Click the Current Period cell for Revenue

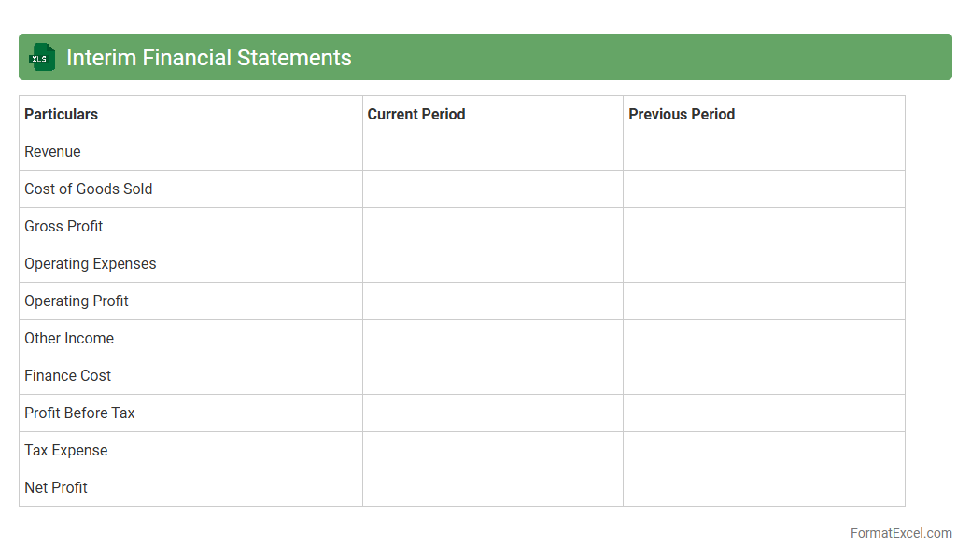tap(492, 152)
